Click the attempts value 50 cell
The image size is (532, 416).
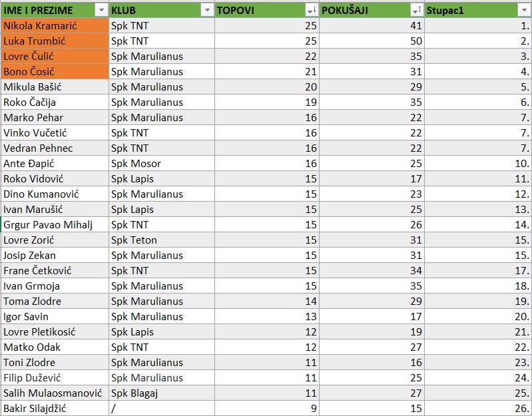(372, 41)
